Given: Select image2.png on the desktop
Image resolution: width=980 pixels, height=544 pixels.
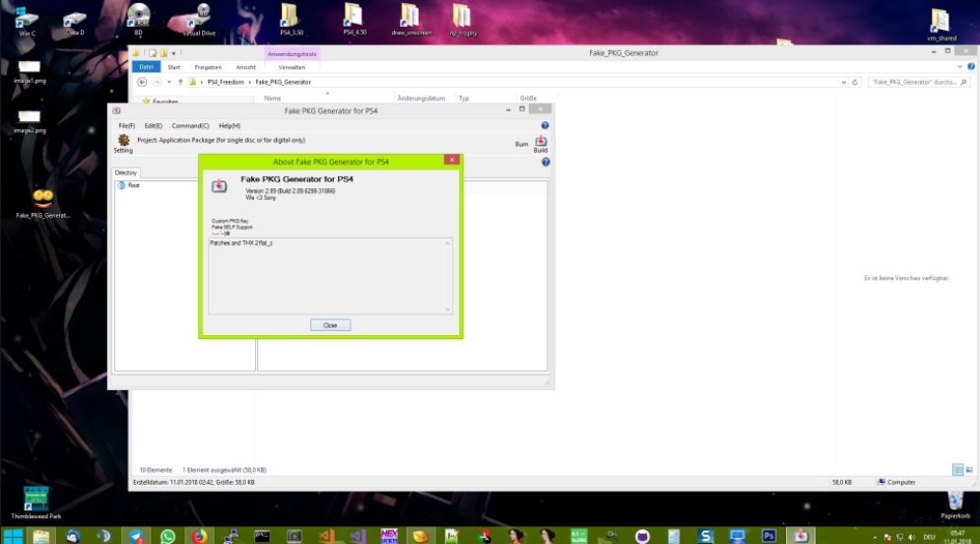Looking at the screenshot, I should 30,121.
